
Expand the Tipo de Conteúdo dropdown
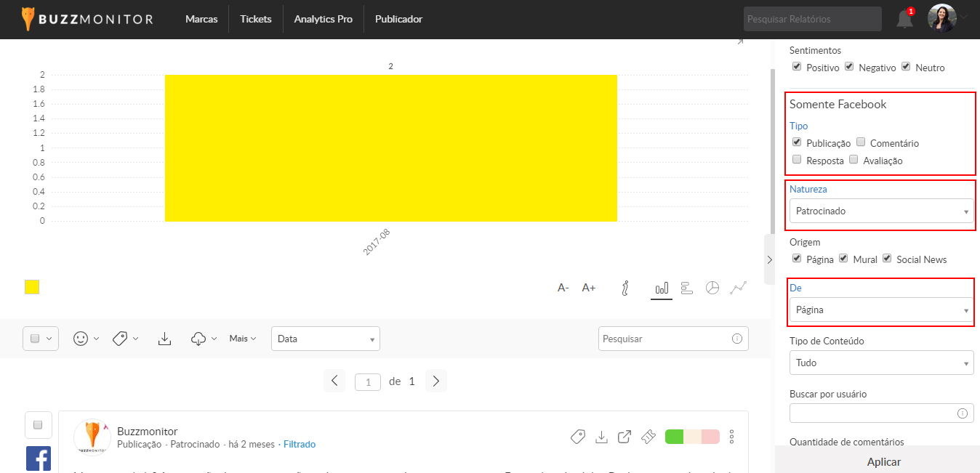881,363
